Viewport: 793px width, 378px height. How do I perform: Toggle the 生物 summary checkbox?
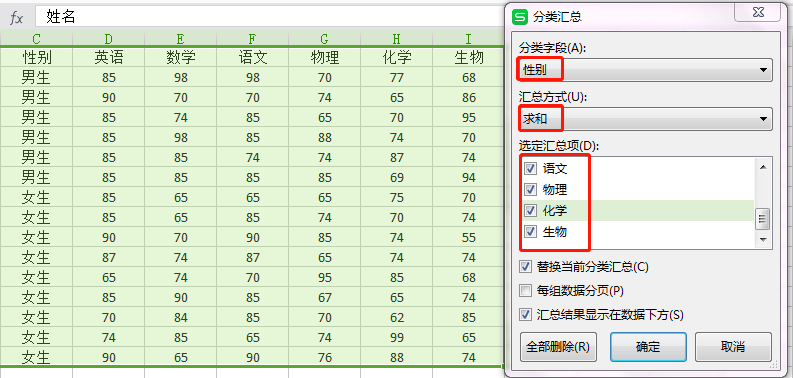[x=531, y=232]
